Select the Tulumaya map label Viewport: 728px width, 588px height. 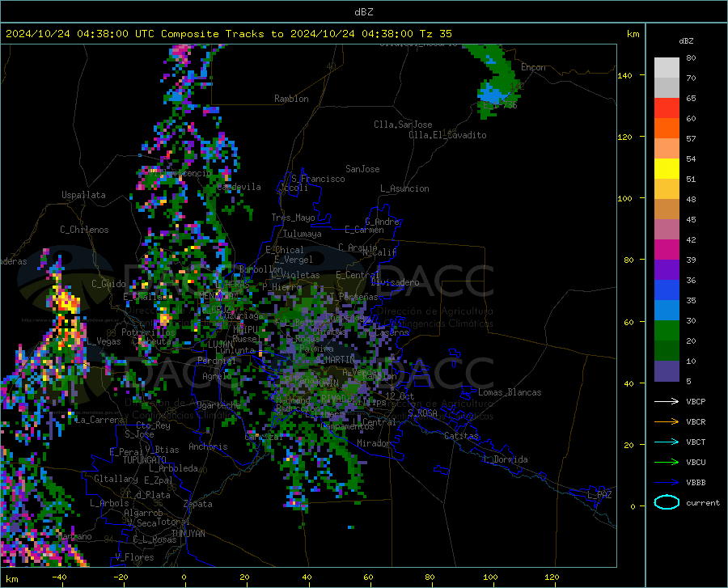click(x=303, y=234)
